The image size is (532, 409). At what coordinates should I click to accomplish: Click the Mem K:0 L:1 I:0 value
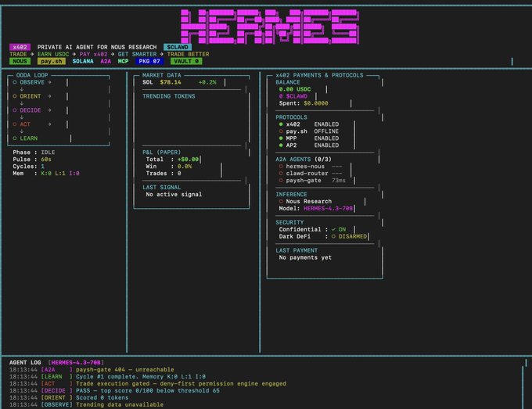60,174
